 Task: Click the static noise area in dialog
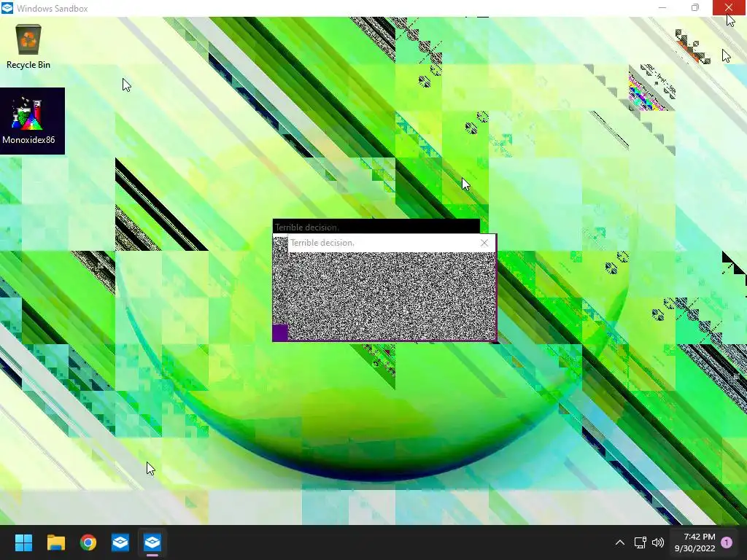[392, 296]
